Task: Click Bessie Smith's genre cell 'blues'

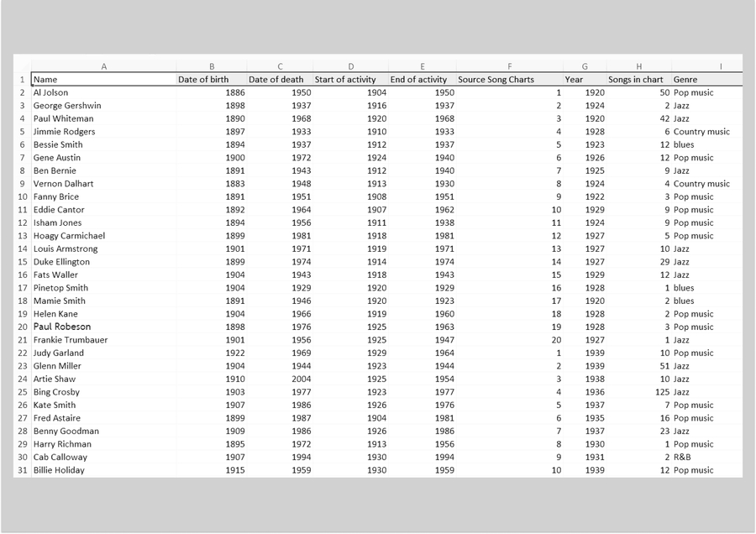Action: pos(707,144)
